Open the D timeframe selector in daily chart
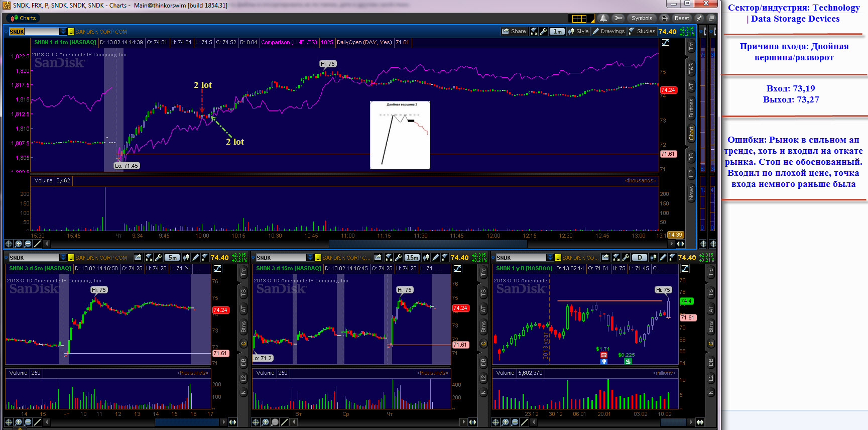 tap(640, 257)
